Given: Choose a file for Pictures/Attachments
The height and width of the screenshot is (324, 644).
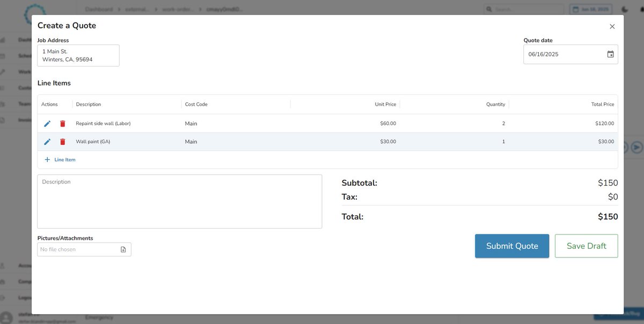Looking at the screenshot, I should [84, 249].
